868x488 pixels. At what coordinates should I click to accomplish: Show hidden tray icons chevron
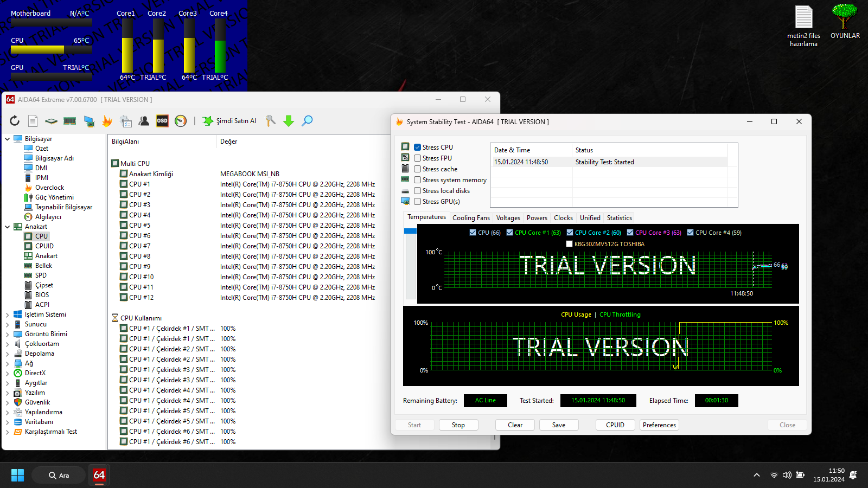757,475
